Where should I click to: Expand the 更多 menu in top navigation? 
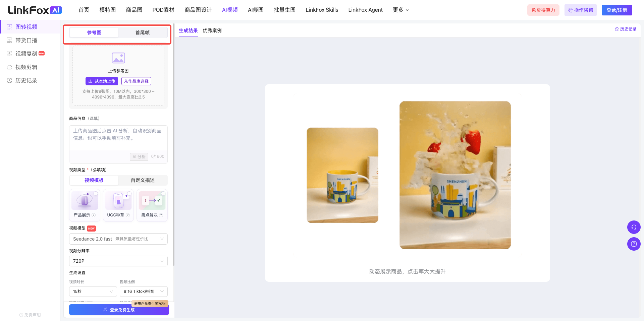401,10
